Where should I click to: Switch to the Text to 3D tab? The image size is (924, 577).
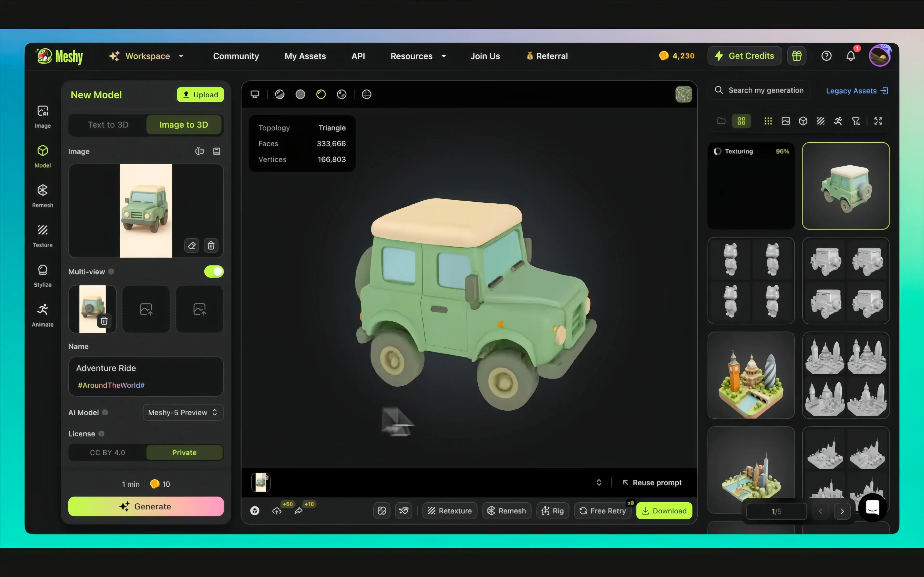[108, 125]
